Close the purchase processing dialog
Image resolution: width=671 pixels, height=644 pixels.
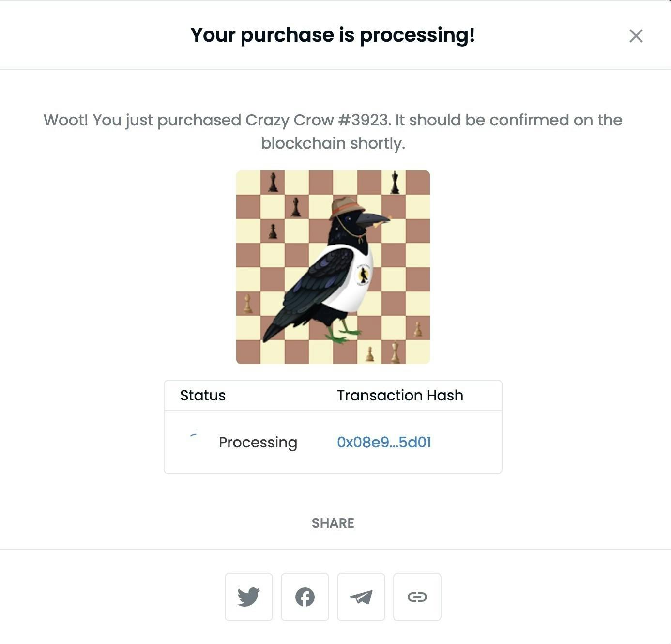[x=636, y=36]
